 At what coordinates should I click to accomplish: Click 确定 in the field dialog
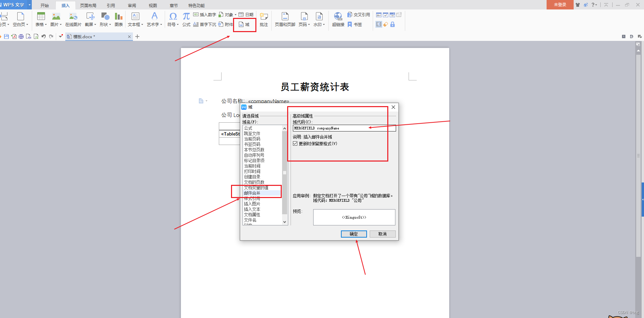click(354, 234)
